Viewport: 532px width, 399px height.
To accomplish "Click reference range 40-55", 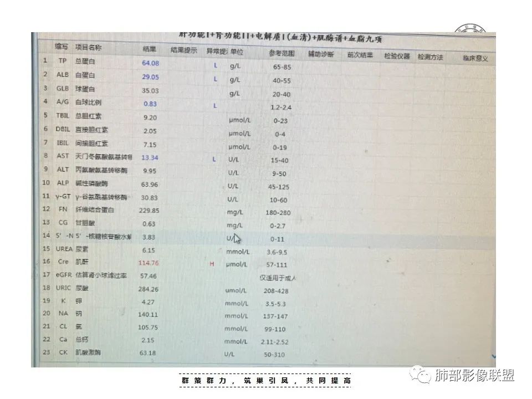I will [x=282, y=81].
